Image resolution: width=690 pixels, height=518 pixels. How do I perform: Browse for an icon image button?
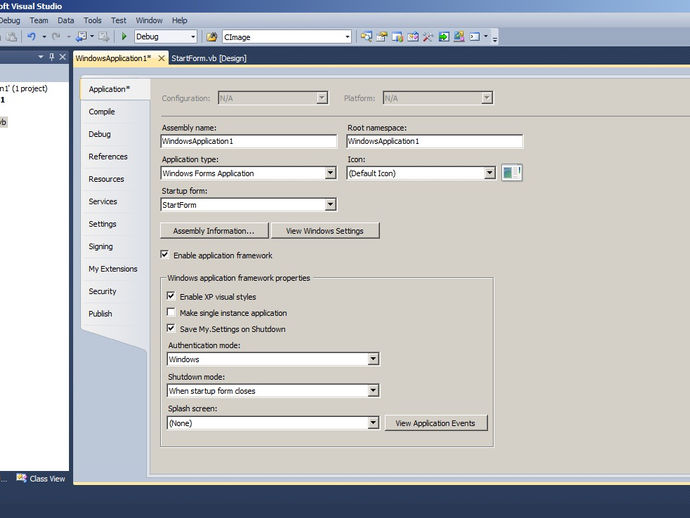[x=512, y=173]
